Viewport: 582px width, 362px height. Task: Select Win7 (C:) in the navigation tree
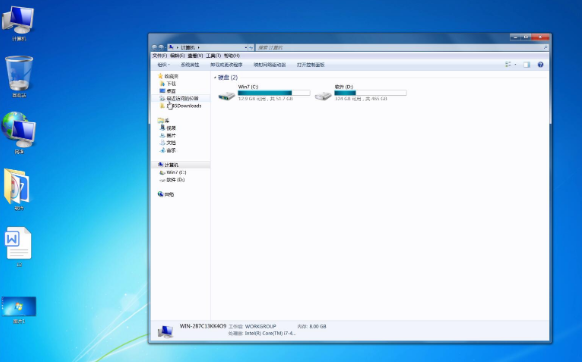point(173,173)
